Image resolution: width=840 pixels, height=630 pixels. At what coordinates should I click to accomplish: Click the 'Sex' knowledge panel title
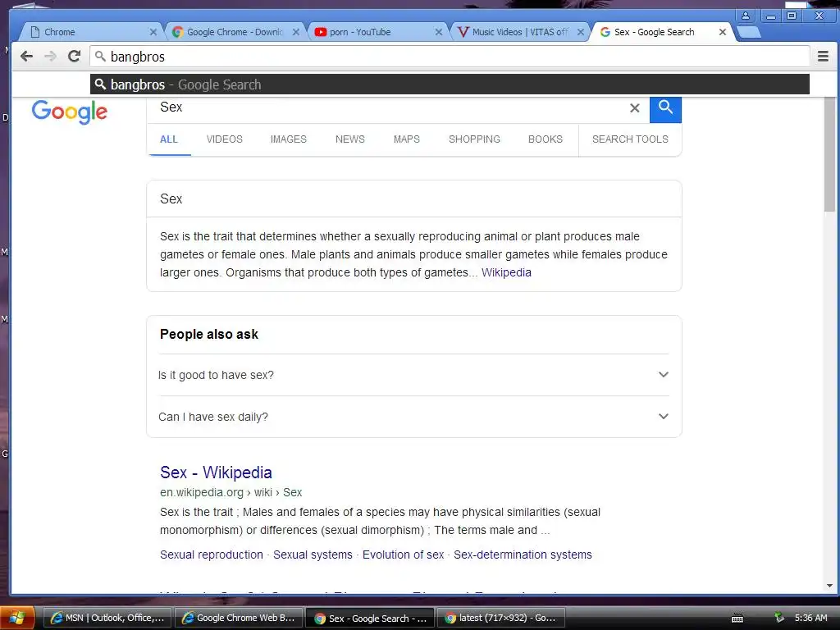click(171, 199)
